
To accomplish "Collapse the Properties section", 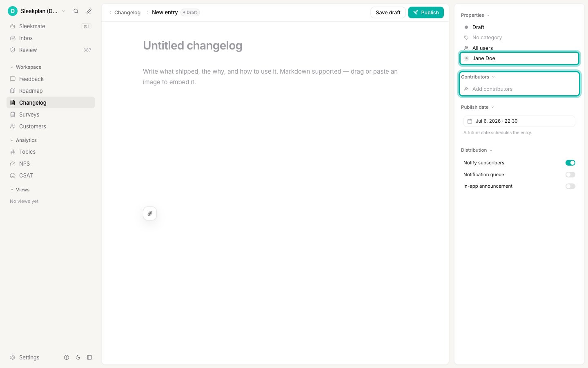I will [x=475, y=15].
